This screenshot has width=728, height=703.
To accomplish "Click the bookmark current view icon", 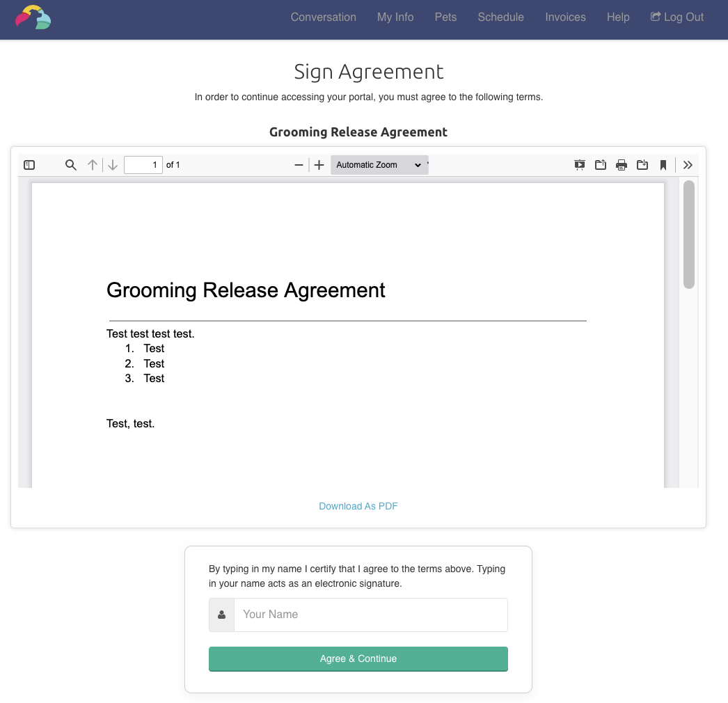I will (663, 165).
